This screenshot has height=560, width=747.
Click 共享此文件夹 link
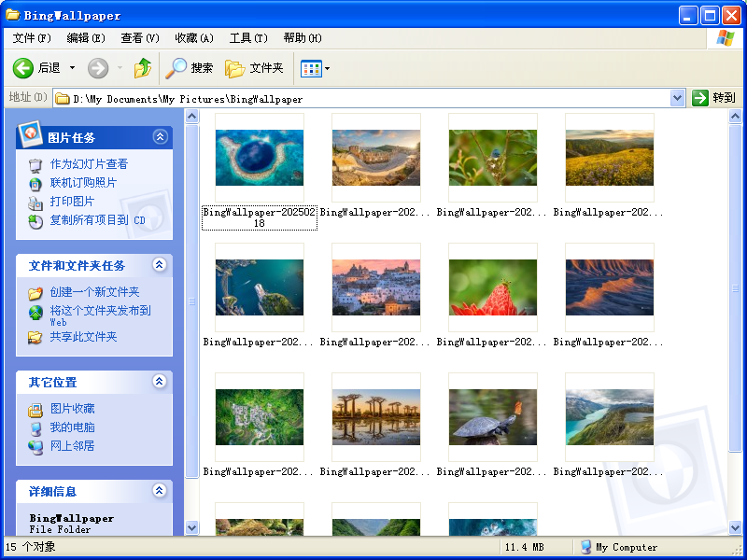click(x=83, y=337)
